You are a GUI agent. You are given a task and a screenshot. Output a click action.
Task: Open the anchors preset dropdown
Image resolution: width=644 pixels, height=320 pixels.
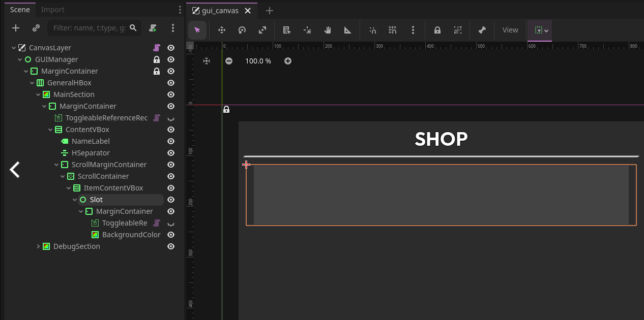tap(540, 30)
